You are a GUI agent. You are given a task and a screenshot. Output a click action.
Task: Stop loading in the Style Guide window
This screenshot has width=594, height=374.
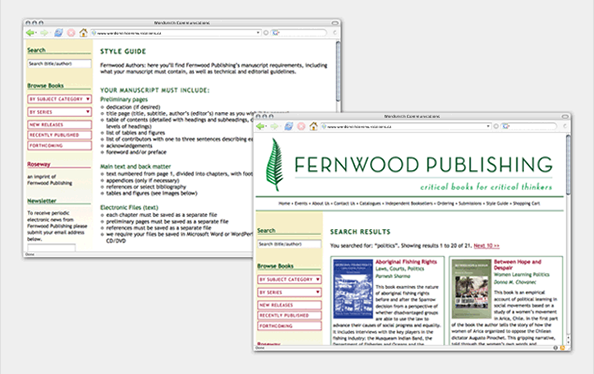pyautogui.click(x=71, y=33)
